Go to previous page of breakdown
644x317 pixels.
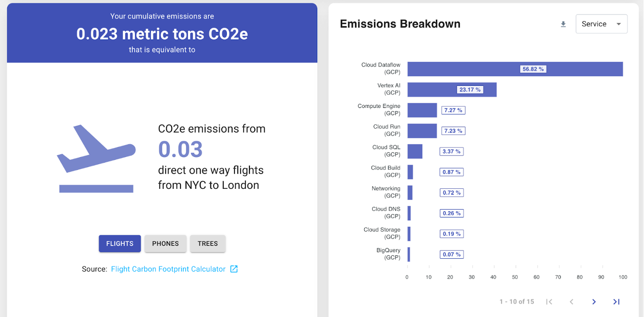point(571,302)
